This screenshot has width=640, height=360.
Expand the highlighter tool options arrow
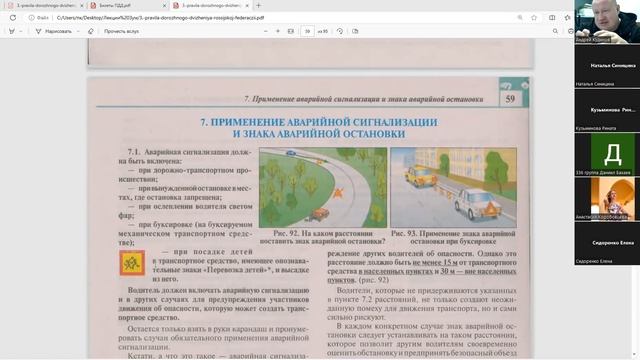pyautogui.click(x=21, y=31)
